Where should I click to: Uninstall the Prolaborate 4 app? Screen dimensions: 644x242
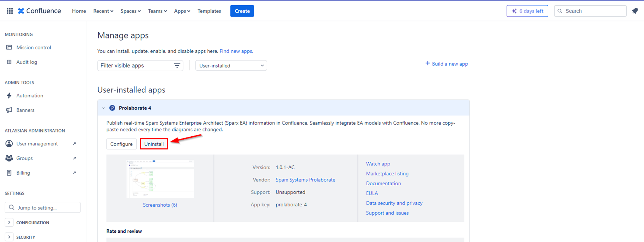154,144
